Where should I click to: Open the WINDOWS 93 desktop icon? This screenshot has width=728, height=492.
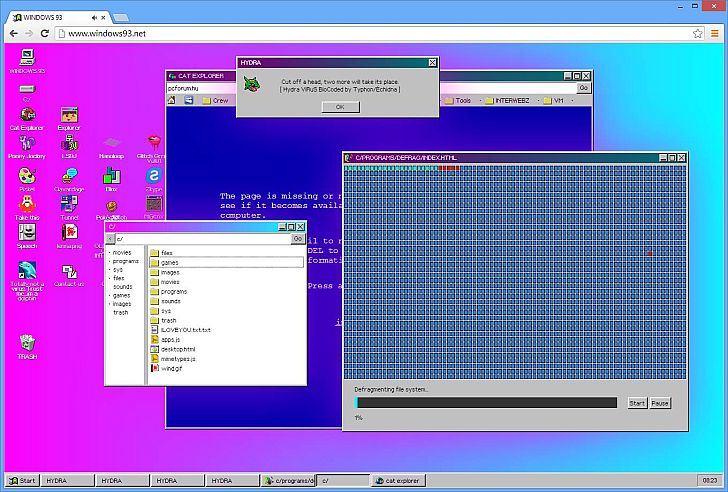coord(27,61)
